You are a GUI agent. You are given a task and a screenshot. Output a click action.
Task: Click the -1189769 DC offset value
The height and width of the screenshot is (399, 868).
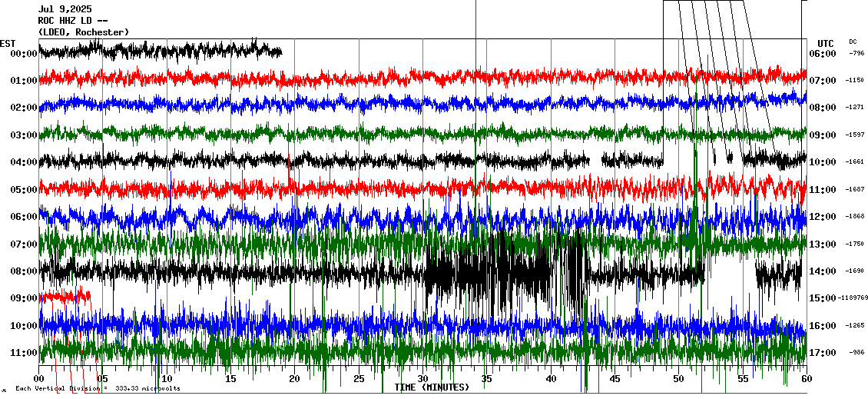click(853, 298)
